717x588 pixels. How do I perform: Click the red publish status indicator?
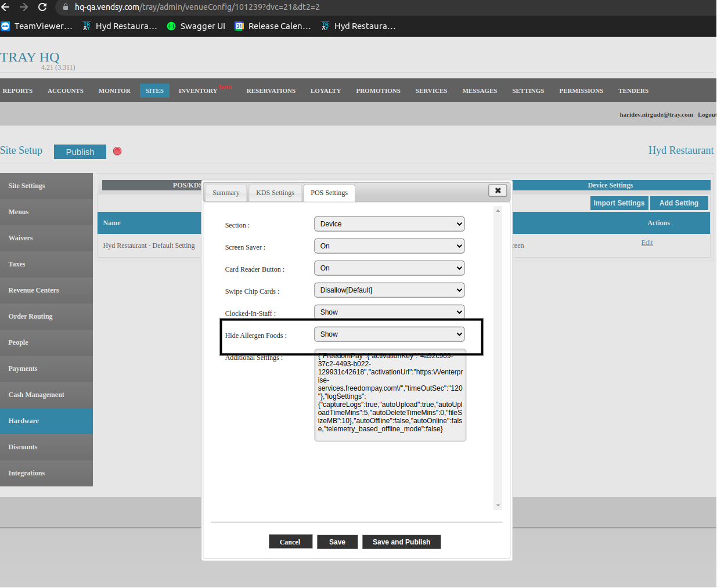(x=117, y=151)
